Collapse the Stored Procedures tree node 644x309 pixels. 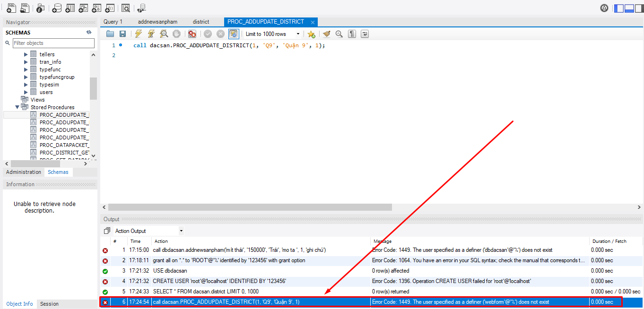click(17, 107)
